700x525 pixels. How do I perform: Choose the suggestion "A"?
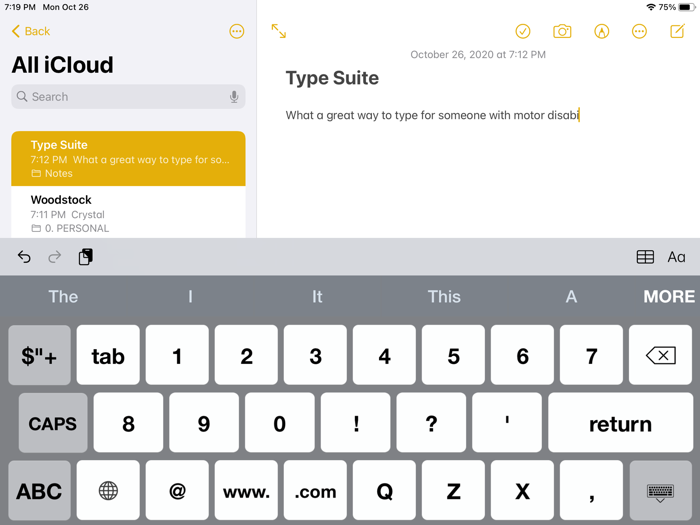[571, 296]
